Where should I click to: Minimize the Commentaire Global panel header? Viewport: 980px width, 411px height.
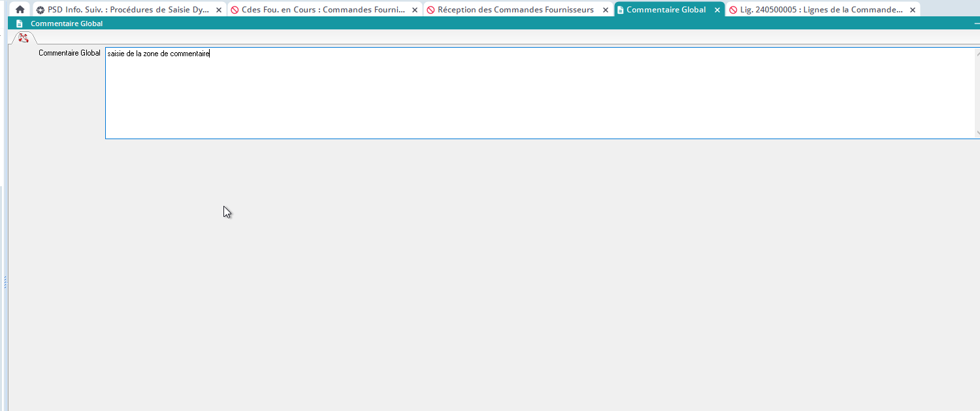click(976, 24)
